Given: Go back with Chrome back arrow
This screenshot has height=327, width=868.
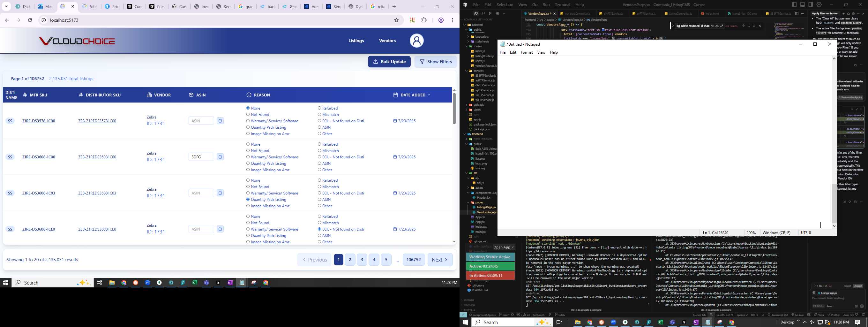Looking at the screenshot, I should point(7,20).
